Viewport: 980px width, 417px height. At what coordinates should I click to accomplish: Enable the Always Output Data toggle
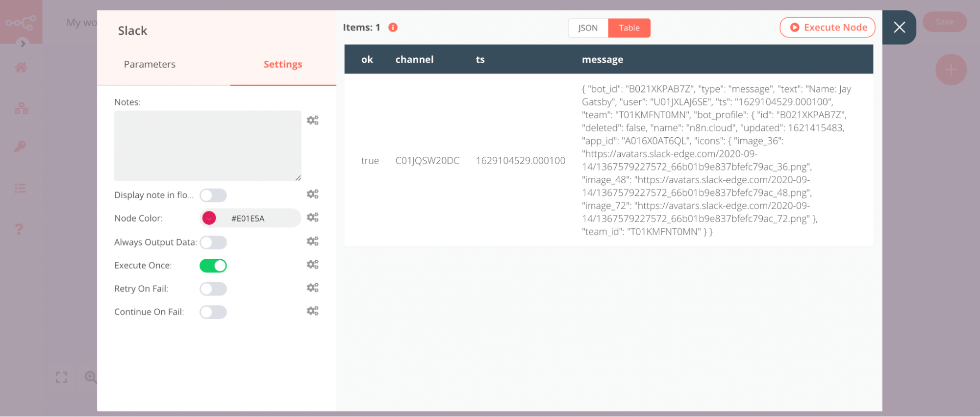click(x=213, y=243)
